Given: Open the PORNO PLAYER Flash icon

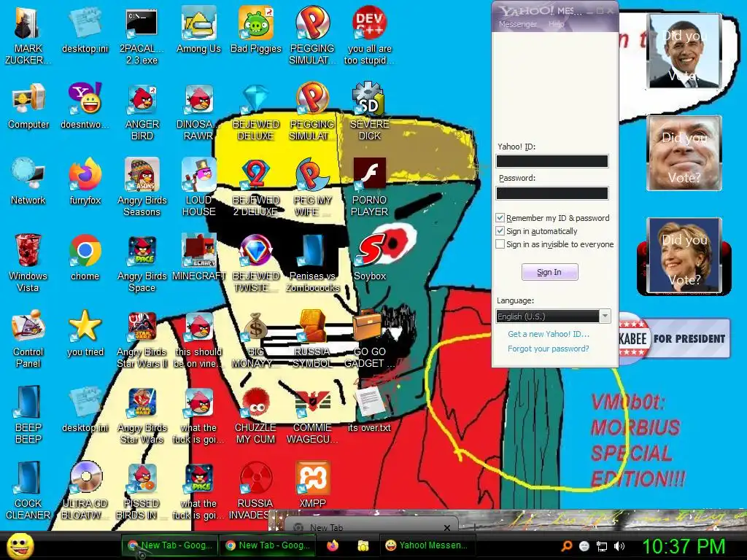Looking at the screenshot, I should (x=369, y=187).
